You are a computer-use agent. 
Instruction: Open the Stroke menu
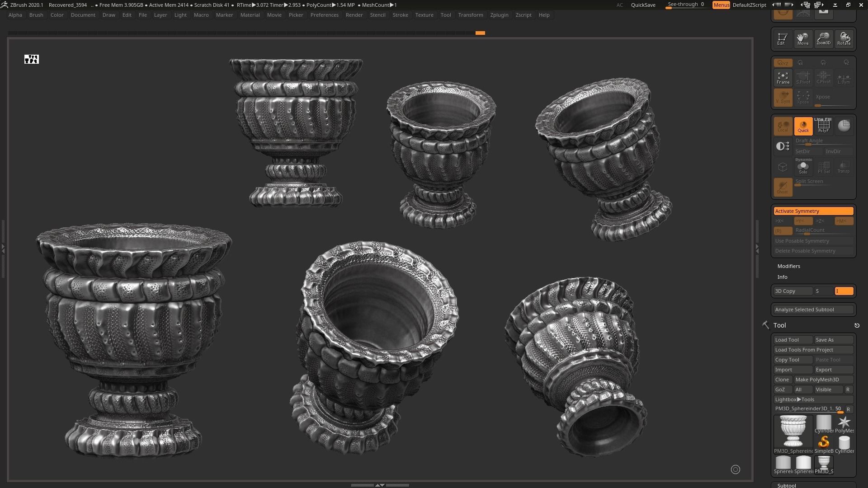tap(400, 15)
